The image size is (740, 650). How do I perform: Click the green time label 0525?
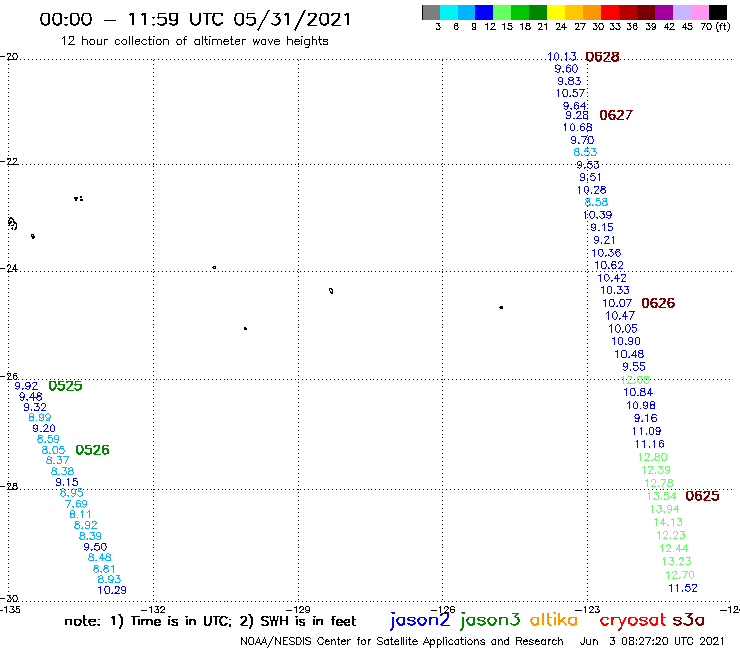65,386
